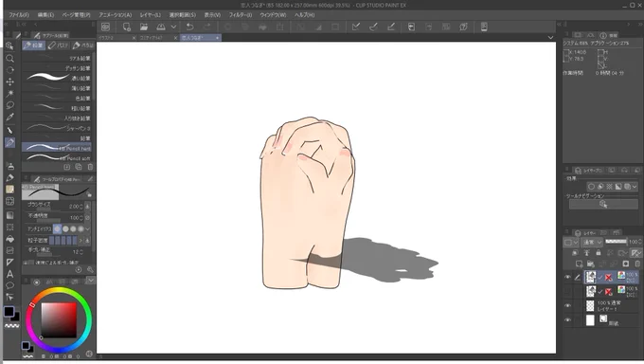644x364 pixels.
Task: Select the Pencil tool
Action: tap(9, 143)
